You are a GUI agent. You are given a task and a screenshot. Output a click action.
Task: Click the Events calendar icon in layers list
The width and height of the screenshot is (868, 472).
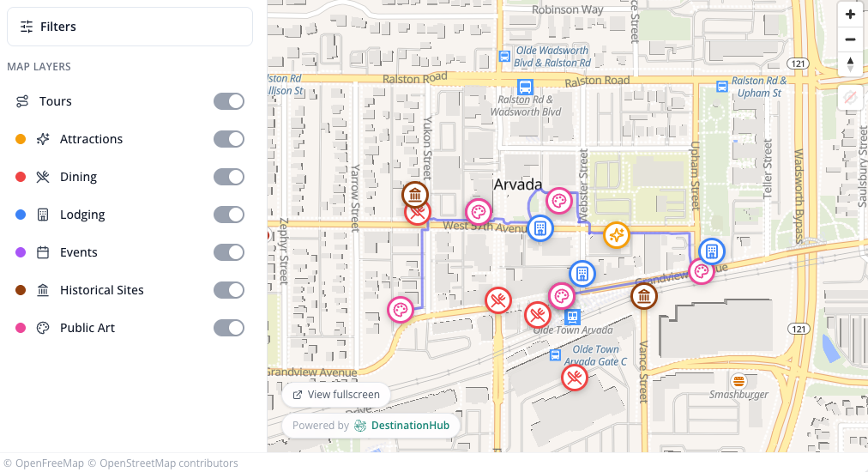pos(43,252)
